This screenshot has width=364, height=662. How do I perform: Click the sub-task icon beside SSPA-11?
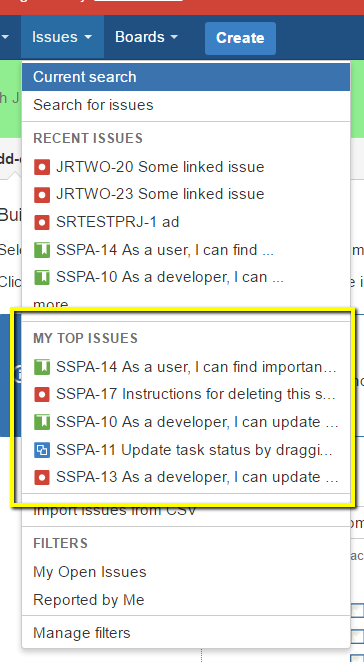42,450
